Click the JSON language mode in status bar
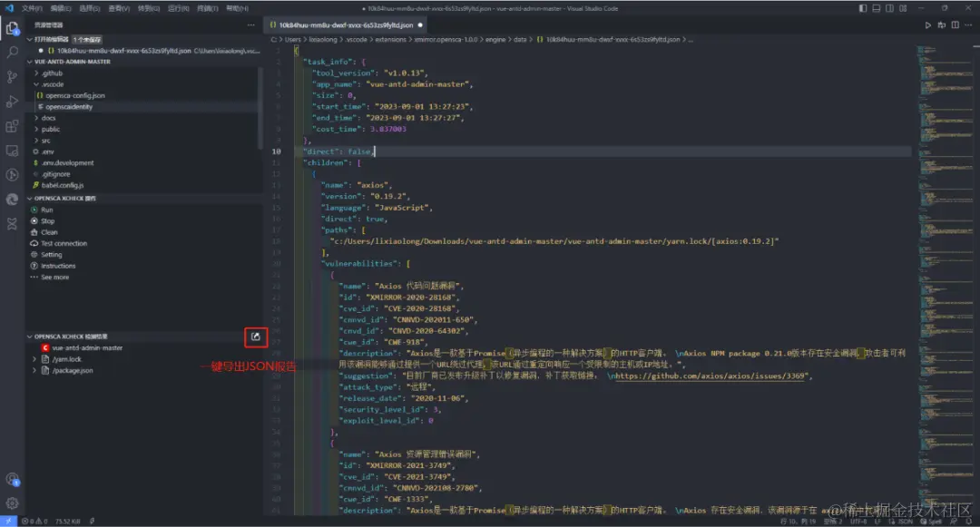The height and width of the screenshot is (527, 980). point(905,522)
